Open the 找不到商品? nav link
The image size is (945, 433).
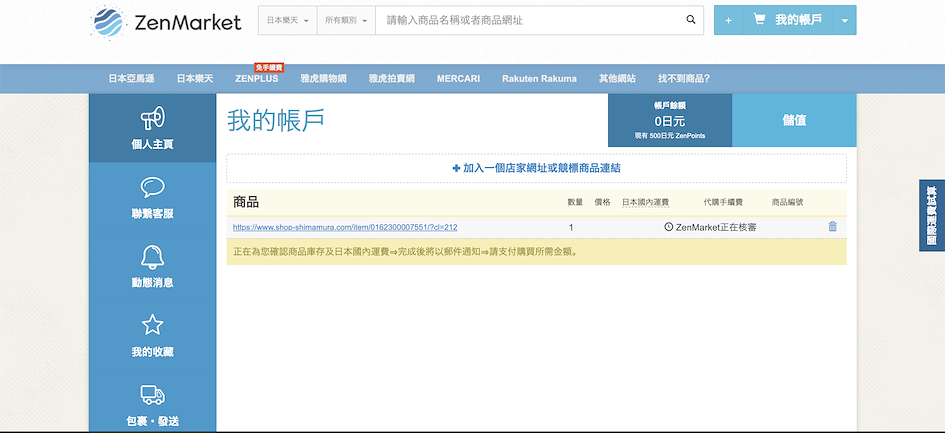pos(684,78)
